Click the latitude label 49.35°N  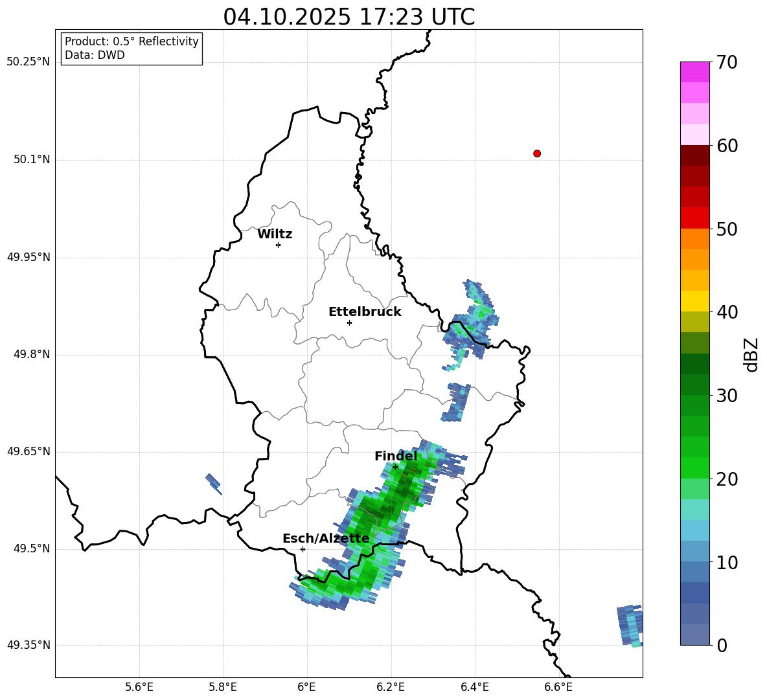(x=29, y=645)
